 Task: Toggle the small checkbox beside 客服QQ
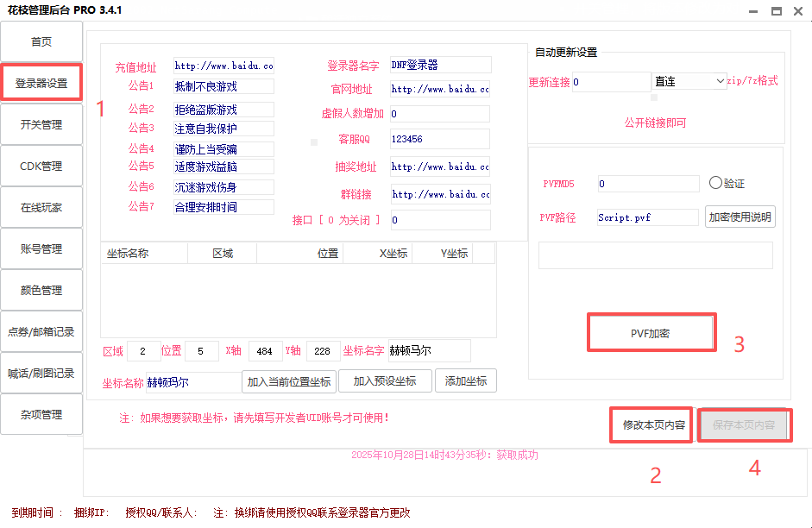(x=314, y=141)
